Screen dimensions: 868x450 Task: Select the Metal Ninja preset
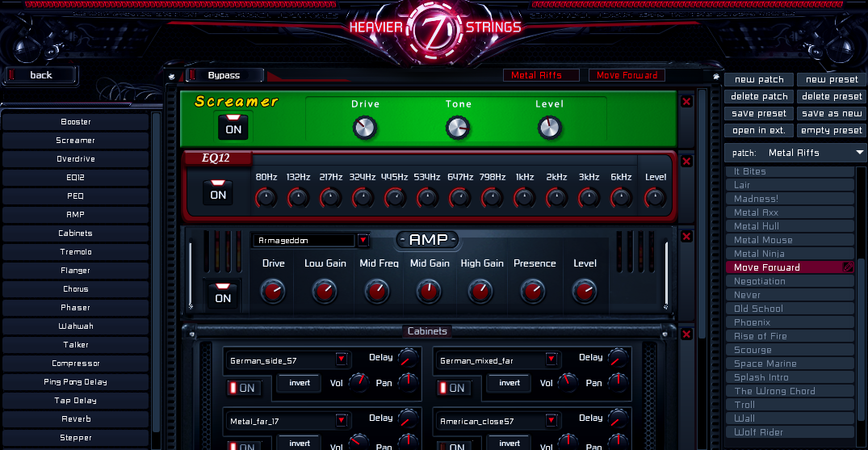pyautogui.click(x=790, y=254)
